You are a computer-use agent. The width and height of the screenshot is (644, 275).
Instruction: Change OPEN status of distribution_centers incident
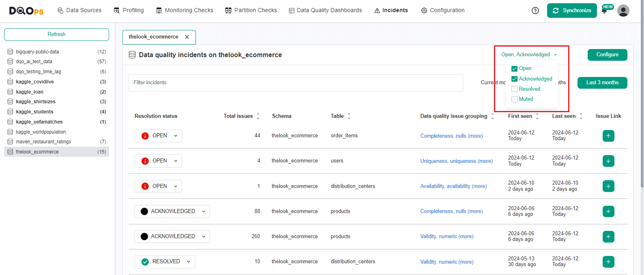pyautogui.click(x=158, y=186)
